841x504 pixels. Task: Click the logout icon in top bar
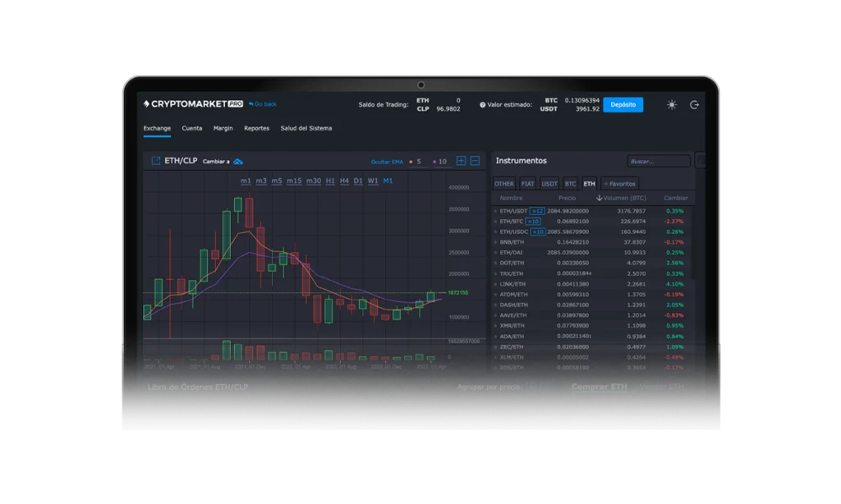tap(694, 105)
